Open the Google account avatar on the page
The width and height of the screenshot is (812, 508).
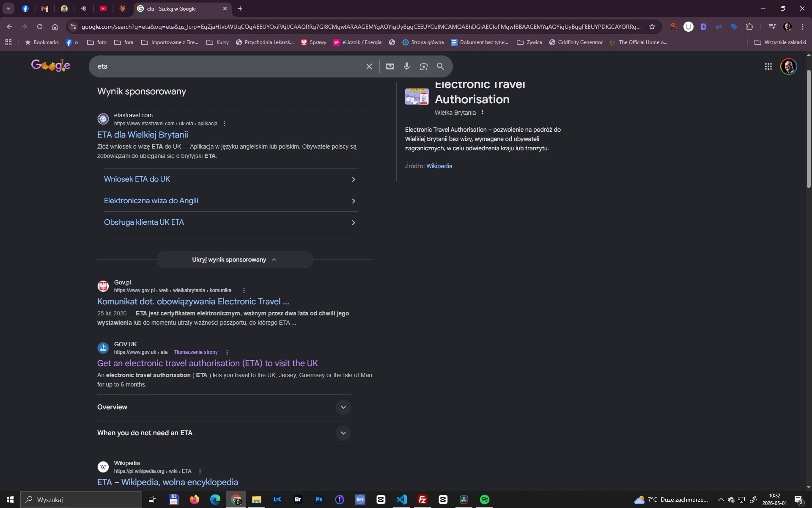tap(789, 66)
